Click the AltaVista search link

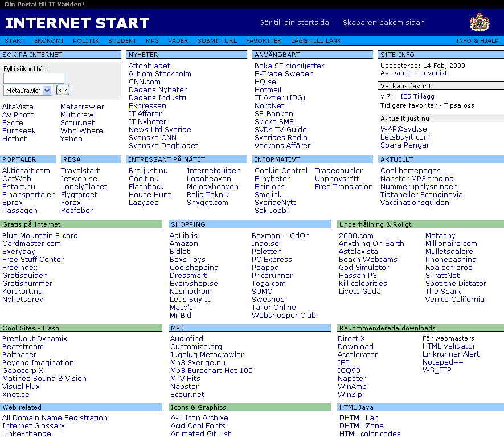pos(18,107)
